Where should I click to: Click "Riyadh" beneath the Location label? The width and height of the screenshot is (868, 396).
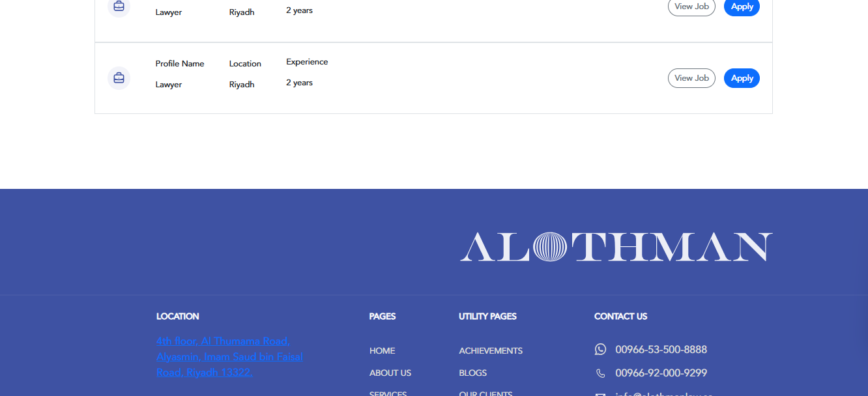coord(242,85)
